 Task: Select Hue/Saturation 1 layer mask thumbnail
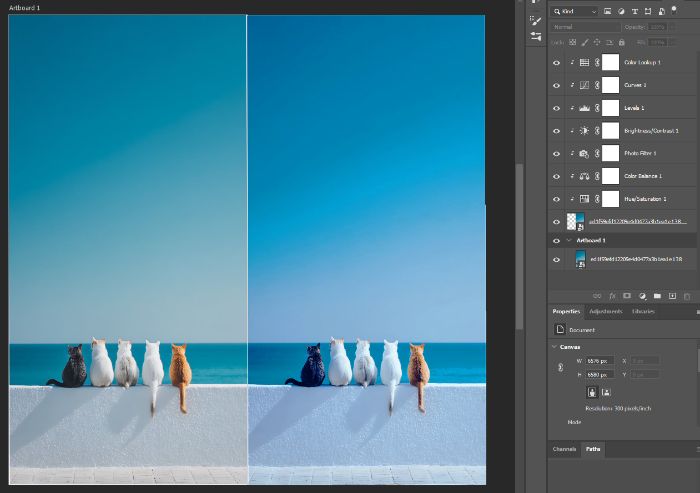pos(610,199)
